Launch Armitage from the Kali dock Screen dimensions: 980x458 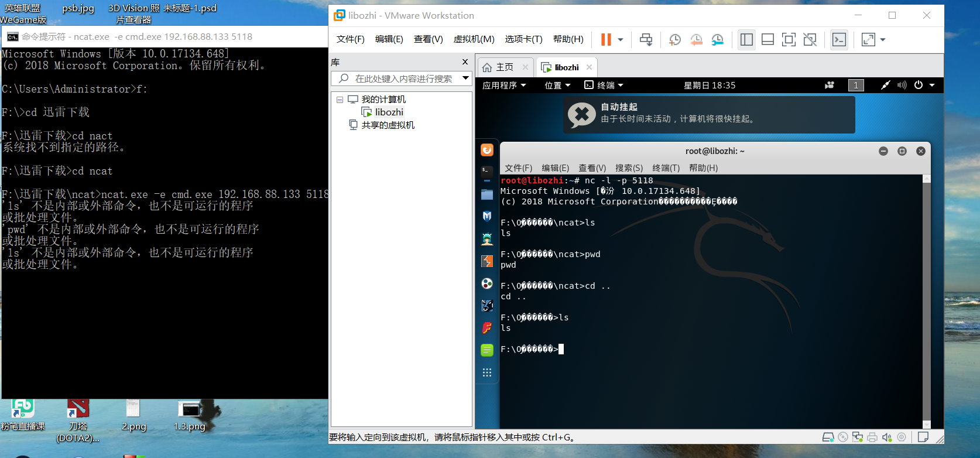point(487,239)
